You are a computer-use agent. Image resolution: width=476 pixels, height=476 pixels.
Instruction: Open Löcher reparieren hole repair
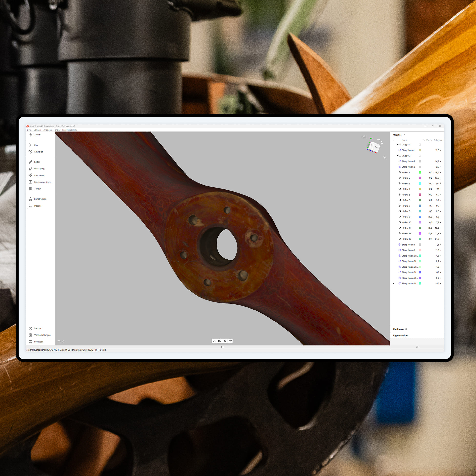pos(40,182)
